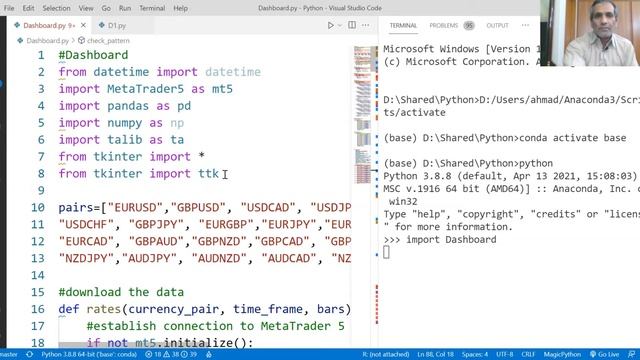
Task: Run the Python file with the play icon
Action: [x=330, y=25]
